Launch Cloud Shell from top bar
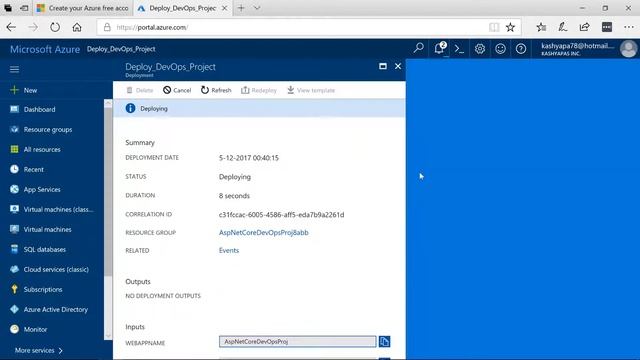 point(459,49)
